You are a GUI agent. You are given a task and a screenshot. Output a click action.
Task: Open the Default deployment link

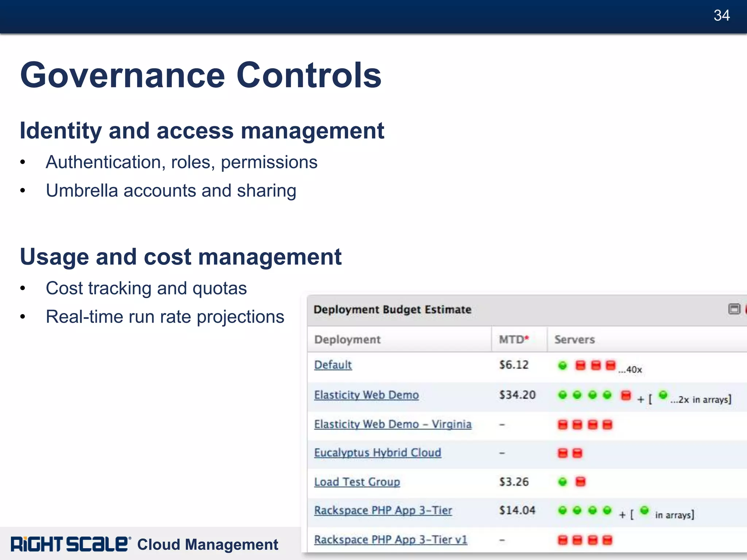(x=333, y=365)
